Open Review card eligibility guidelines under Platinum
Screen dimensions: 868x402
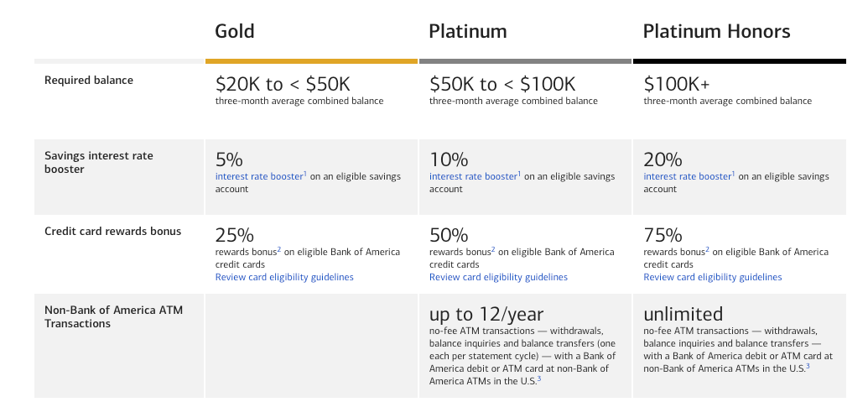pos(498,278)
